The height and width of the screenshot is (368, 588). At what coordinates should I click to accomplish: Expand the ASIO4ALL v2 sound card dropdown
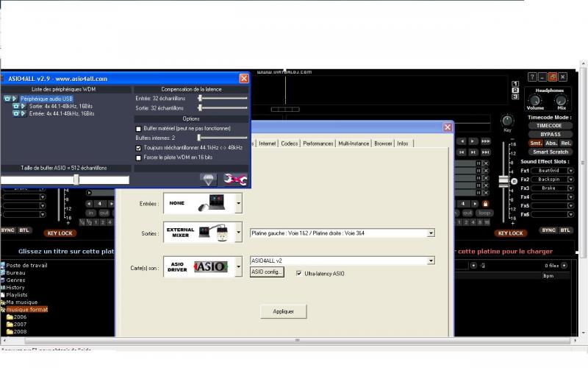(x=430, y=261)
